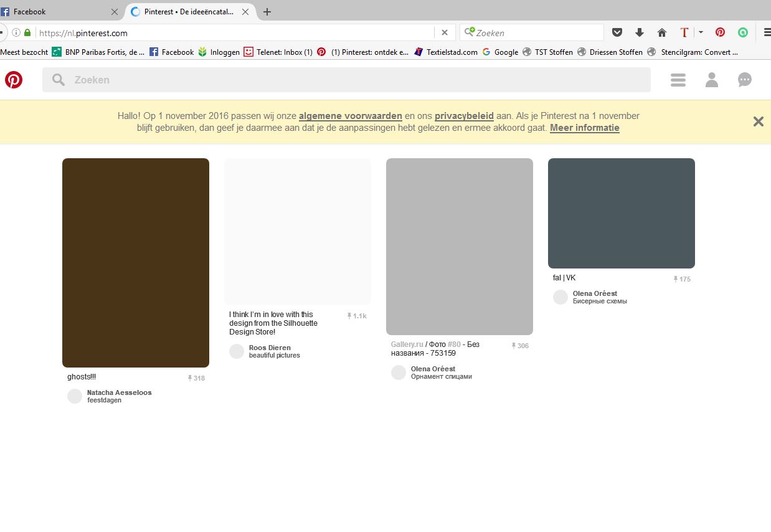
Task: Open the dark slate fal | VK pin image
Action: [x=622, y=213]
